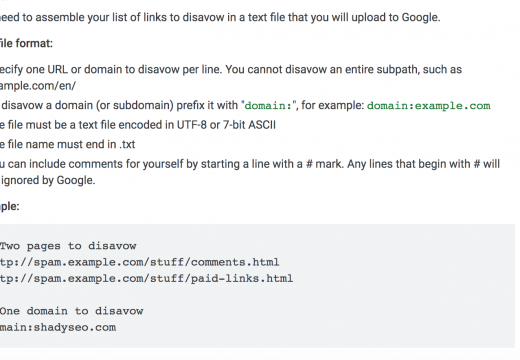Screen dimensions: 520x360
Task: Click the 'ample.com/en/' subpath text
Action: (38, 86)
